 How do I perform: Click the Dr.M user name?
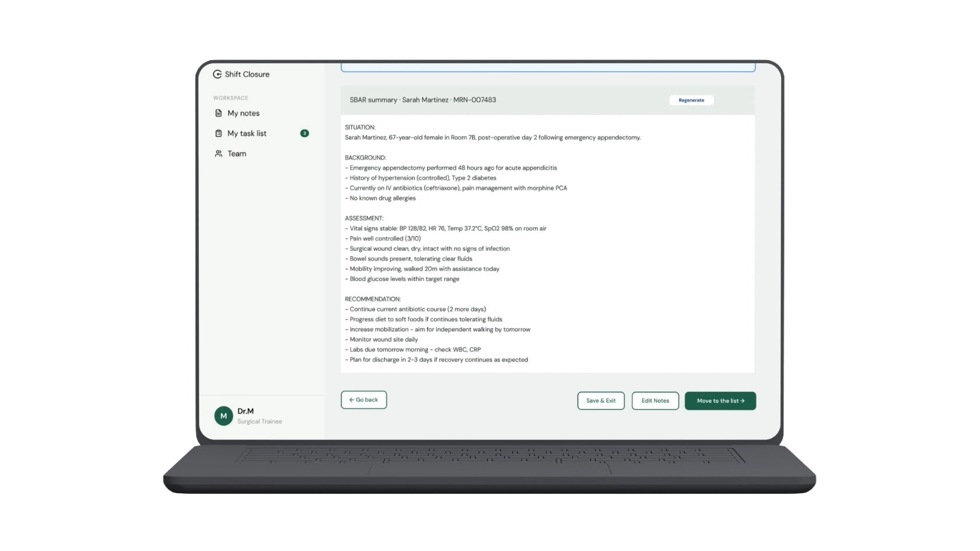[246, 411]
